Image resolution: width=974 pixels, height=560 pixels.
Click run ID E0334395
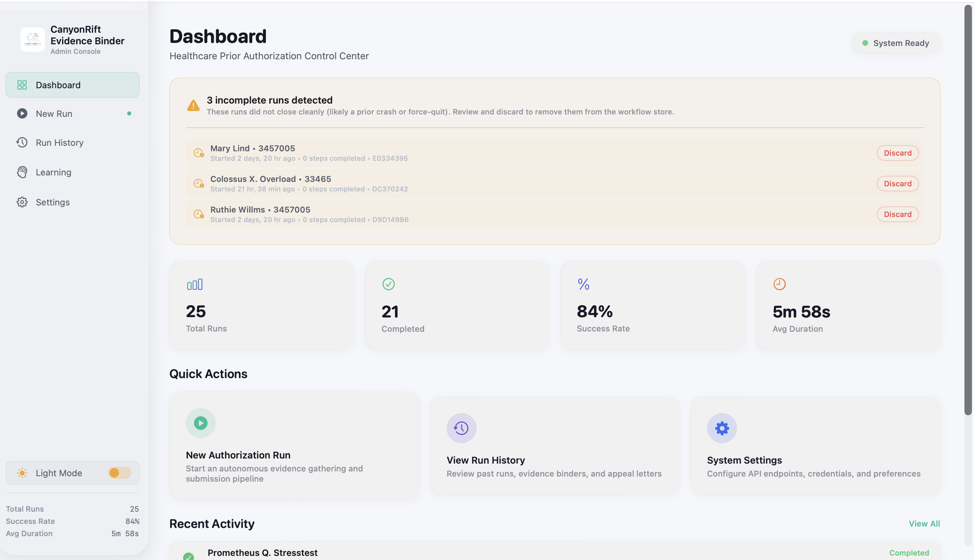[x=390, y=158]
